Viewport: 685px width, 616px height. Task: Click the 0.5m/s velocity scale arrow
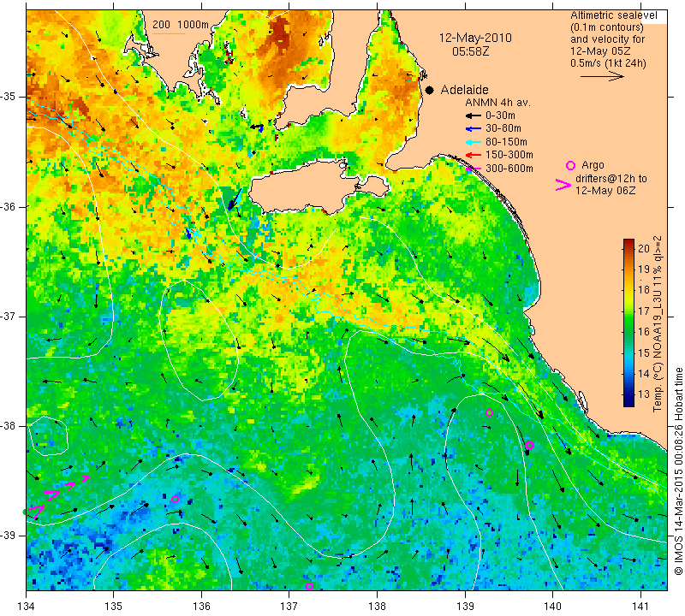point(602,76)
